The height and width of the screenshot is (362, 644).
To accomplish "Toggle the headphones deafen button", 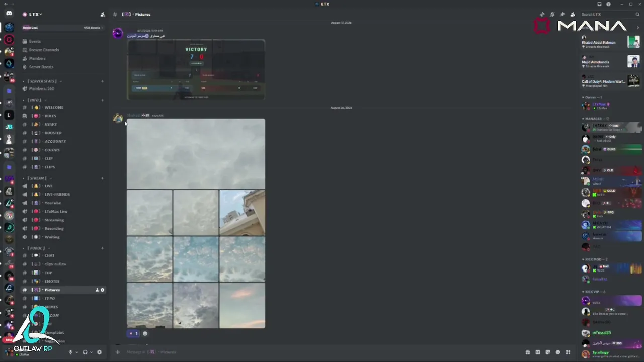I will coord(85,352).
